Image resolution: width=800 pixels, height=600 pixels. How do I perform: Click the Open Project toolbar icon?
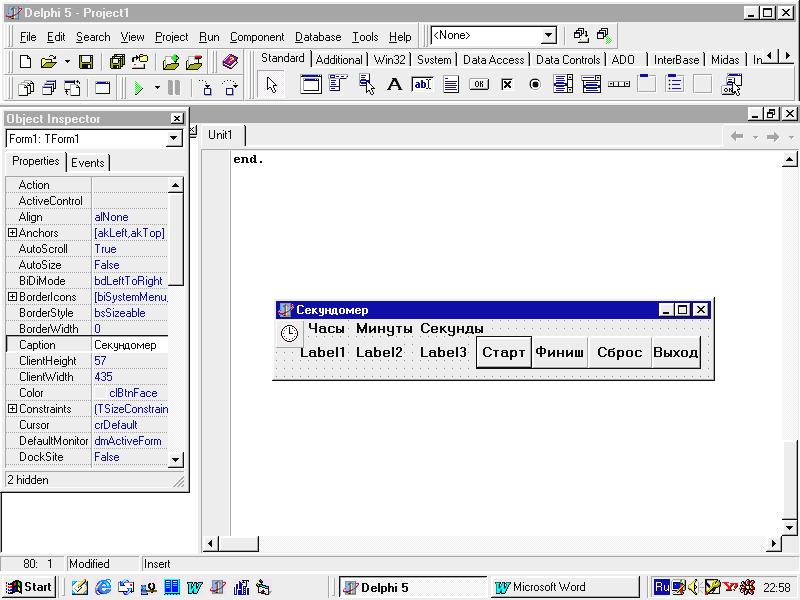(x=140, y=62)
